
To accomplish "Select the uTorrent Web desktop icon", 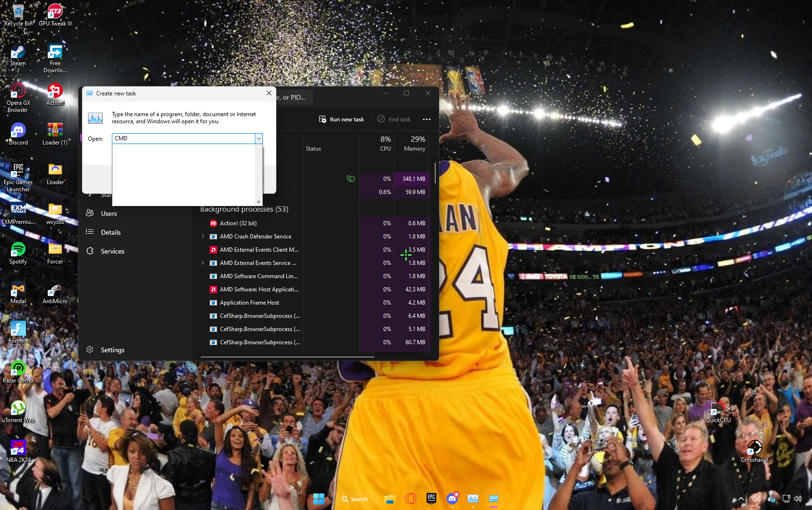I will coord(18,411).
